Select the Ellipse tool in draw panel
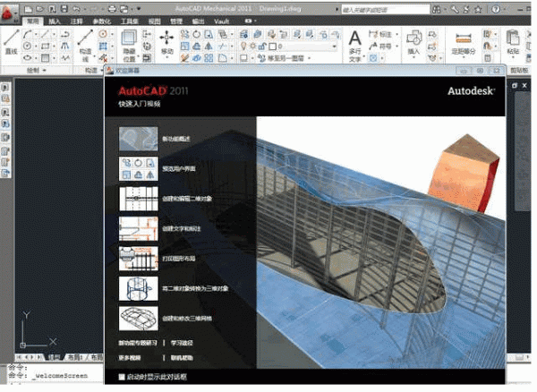The image size is (537, 392). click(28, 58)
